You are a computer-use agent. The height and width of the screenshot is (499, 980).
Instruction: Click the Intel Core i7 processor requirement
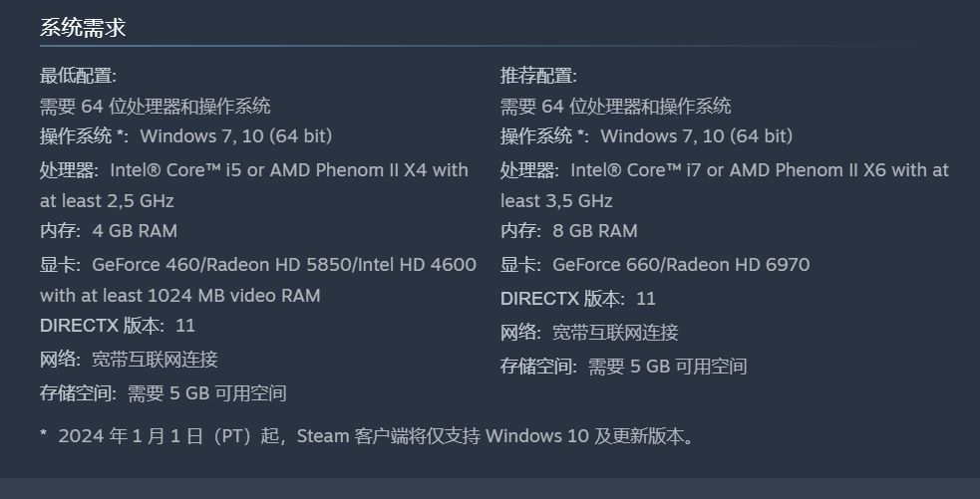coord(724,170)
